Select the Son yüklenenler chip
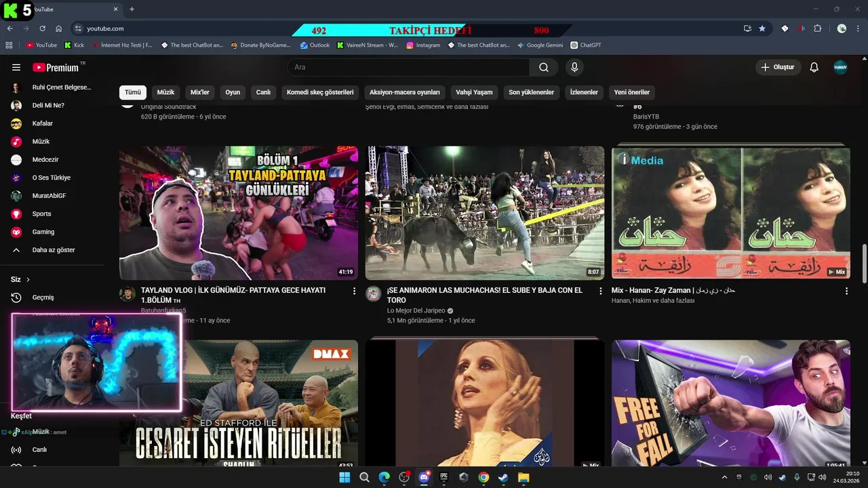The image size is (868, 488). tap(531, 92)
